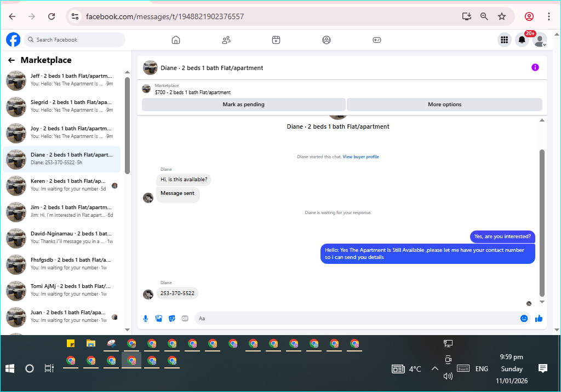The height and width of the screenshot is (392, 561).
Task: Open the Windows action center
Action: coord(543,368)
